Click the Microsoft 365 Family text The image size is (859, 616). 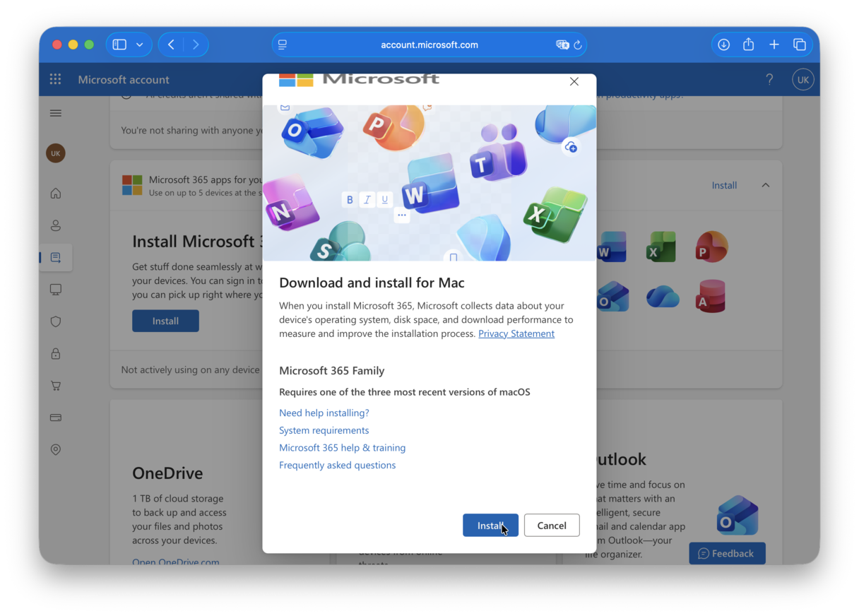[x=332, y=370]
